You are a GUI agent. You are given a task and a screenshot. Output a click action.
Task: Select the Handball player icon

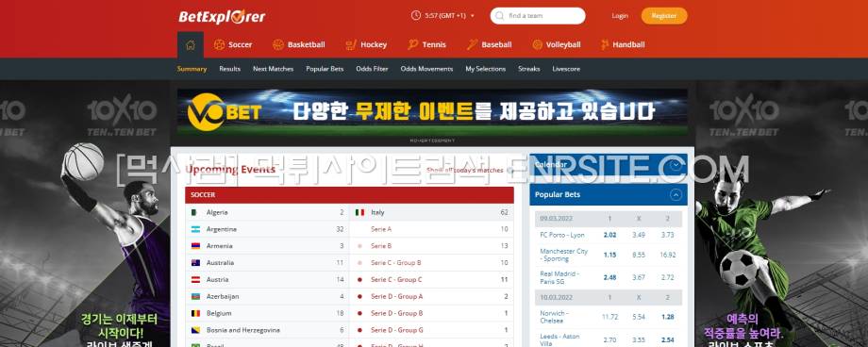[605, 45]
